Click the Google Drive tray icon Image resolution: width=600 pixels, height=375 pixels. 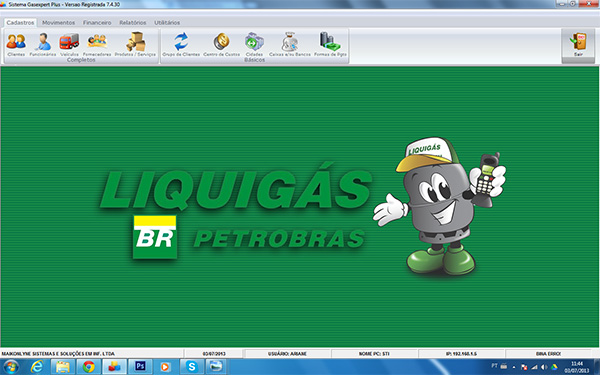554,367
